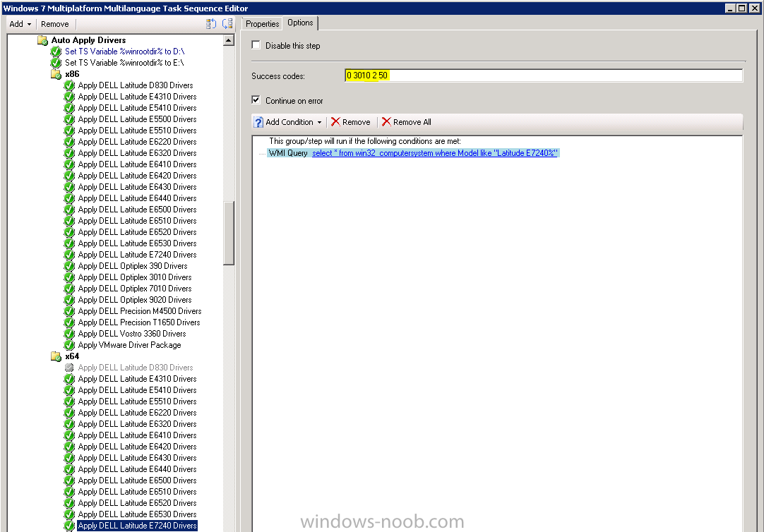Click the check icon beside Optiplex 9020 Drivers
This screenshot has width=764, height=532.
pos(69,300)
